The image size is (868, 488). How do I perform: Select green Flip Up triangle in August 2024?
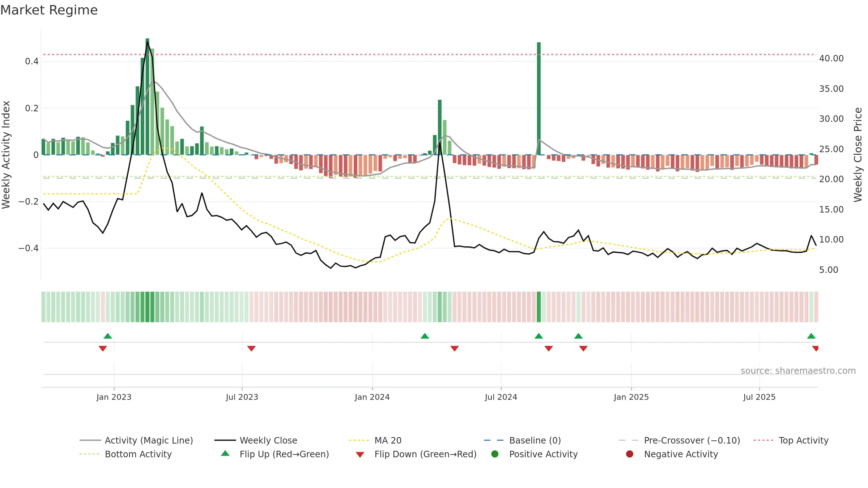(539, 336)
